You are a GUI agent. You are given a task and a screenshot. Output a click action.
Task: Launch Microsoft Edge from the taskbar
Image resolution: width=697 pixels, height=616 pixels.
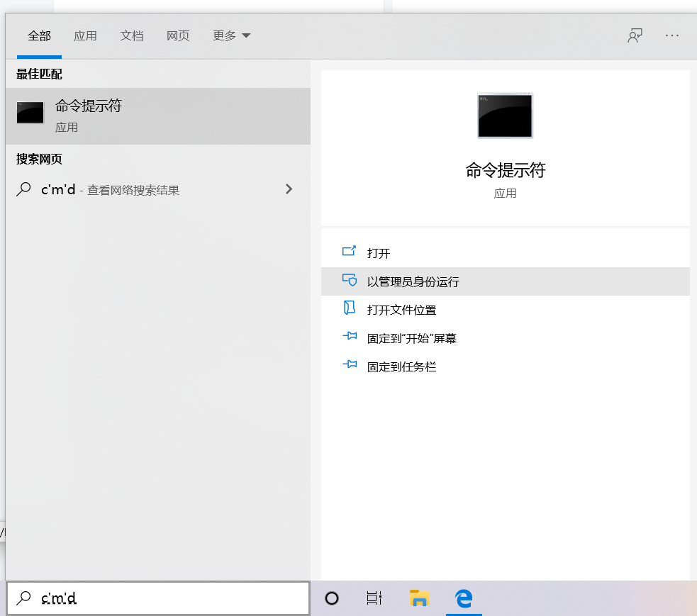[464, 598]
